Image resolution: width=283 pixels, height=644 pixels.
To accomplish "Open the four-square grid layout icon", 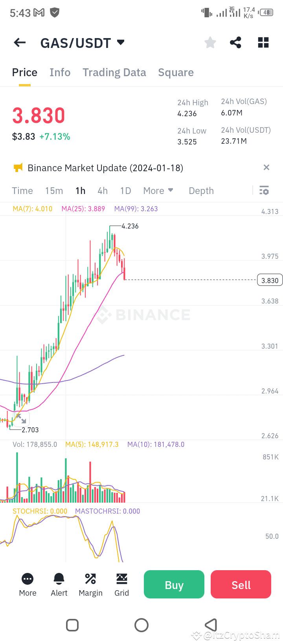I will [x=263, y=42].
